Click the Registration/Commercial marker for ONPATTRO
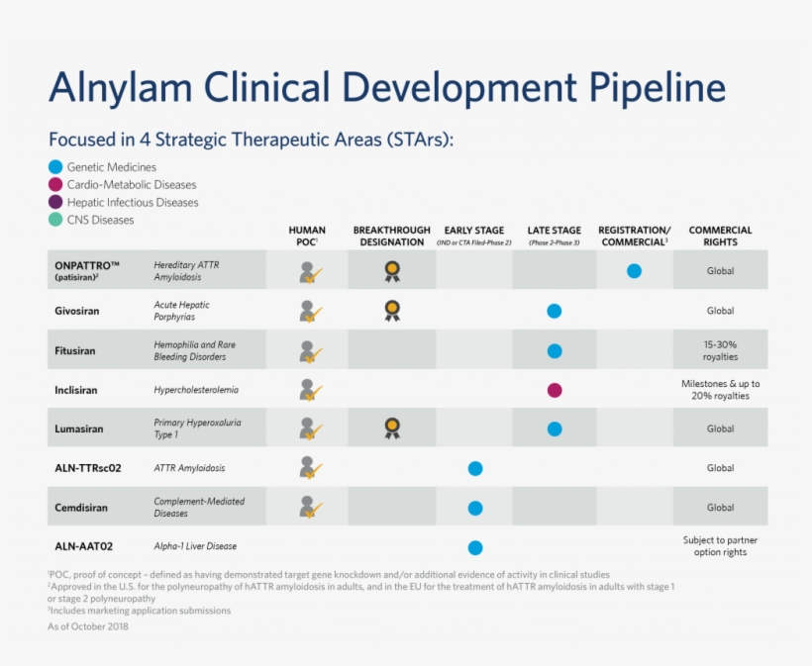Viewport: 812px width, 666px height. [x=634, y=269]
